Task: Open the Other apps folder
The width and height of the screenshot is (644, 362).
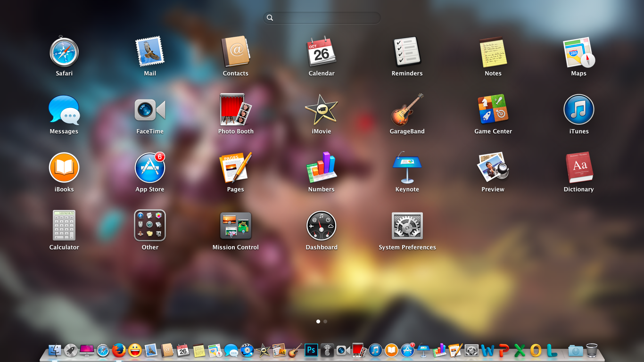Action: tap(150, 225)
